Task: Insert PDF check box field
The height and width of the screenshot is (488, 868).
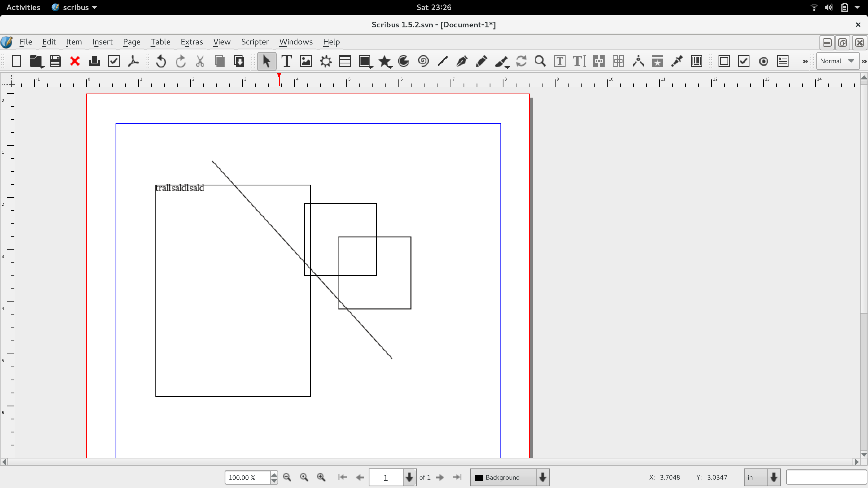Action: click(744, 61)
